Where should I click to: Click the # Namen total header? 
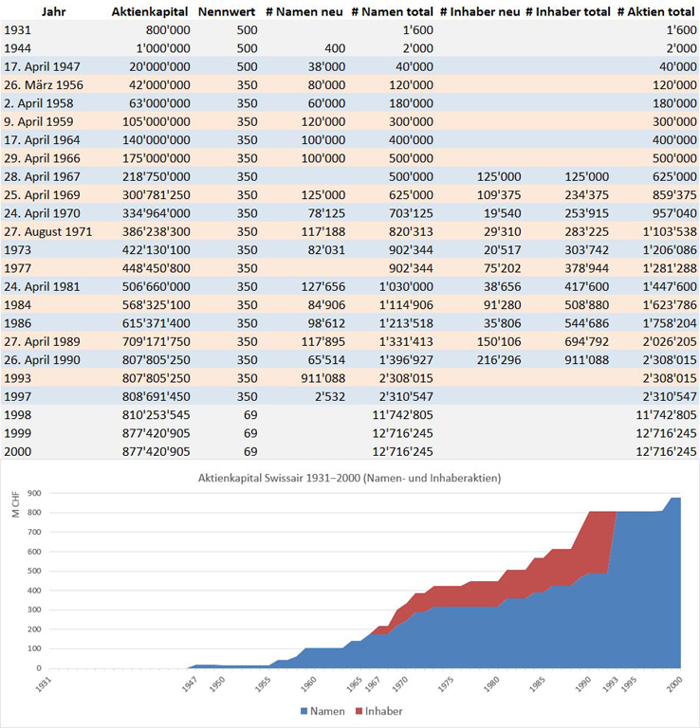(392, 11)
